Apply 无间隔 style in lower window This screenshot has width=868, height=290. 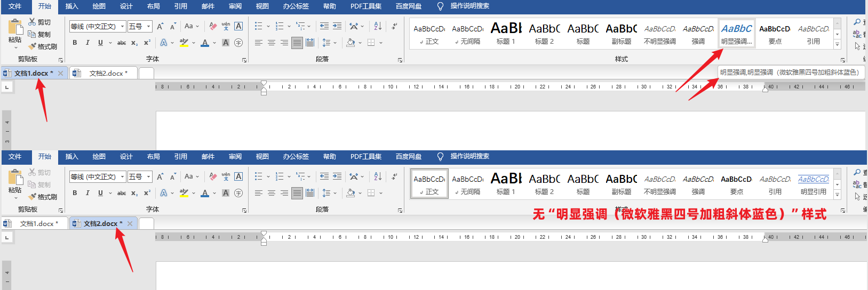point(467,184)
